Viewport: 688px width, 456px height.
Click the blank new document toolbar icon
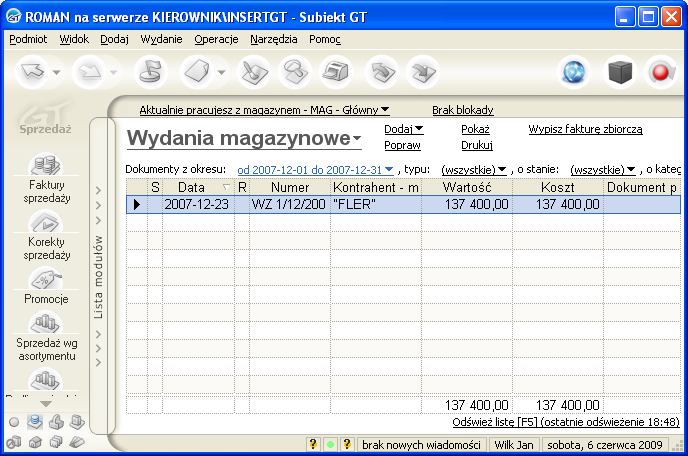coord(197,72)
